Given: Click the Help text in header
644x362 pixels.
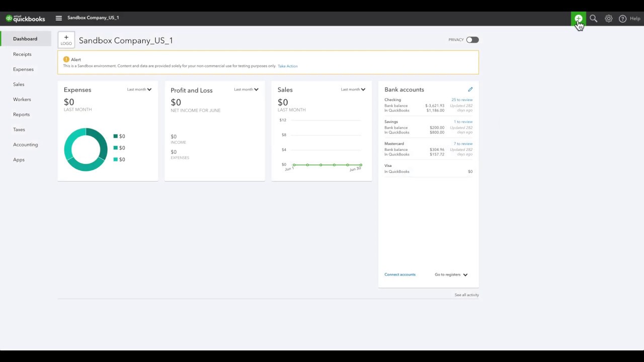Looking at the screenshot, I should (635, 19).
